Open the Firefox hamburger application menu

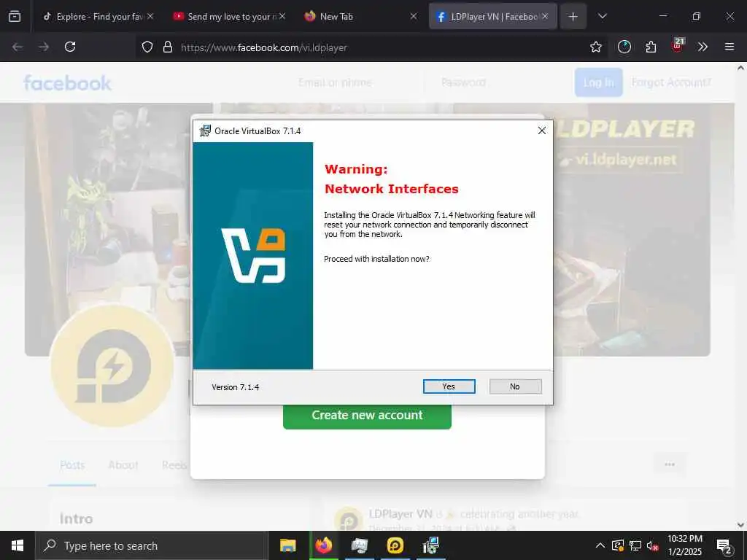[729, 47]
